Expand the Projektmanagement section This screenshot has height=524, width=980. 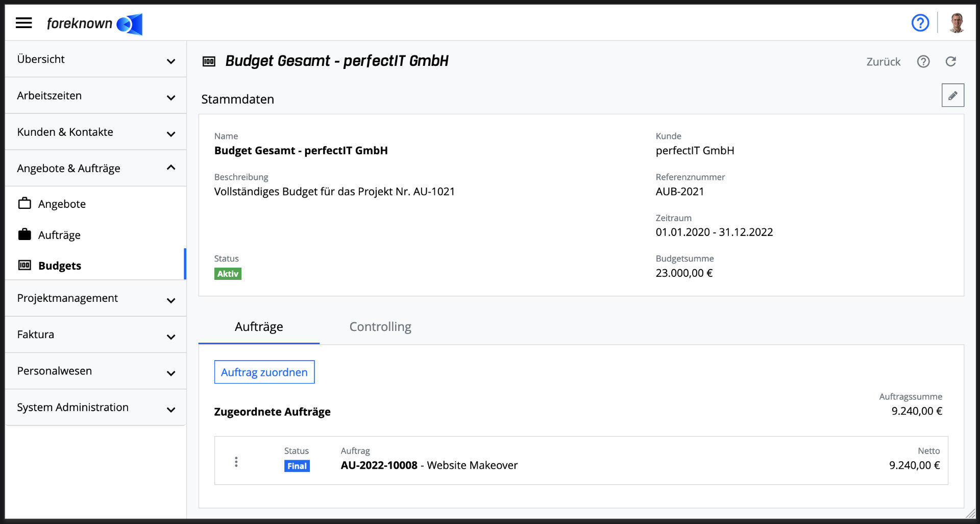click(x=95, y=298)
